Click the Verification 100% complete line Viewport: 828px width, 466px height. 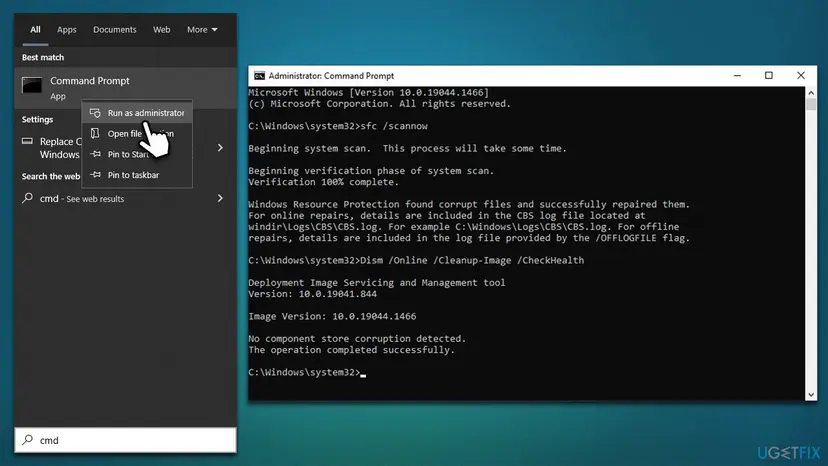pyautogui.click(x=324, y=182)
